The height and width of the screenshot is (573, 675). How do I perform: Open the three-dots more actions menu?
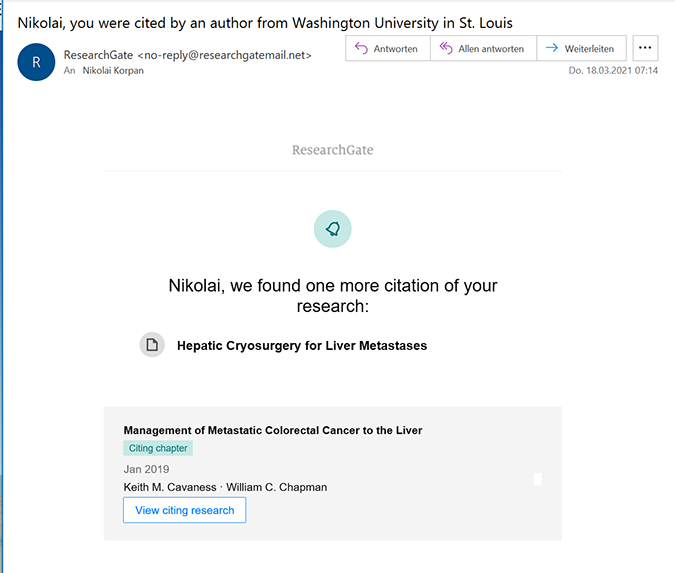pos(646,48)
